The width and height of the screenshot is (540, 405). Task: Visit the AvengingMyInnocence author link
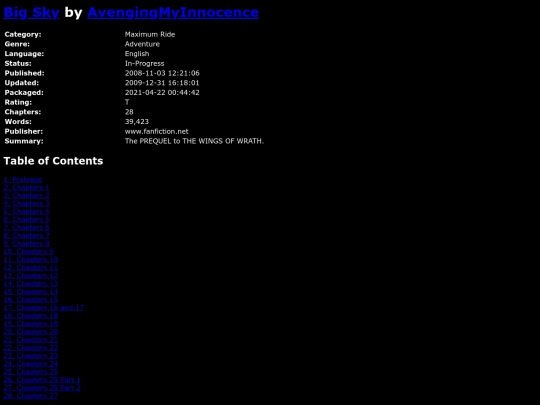click(173, 12)
